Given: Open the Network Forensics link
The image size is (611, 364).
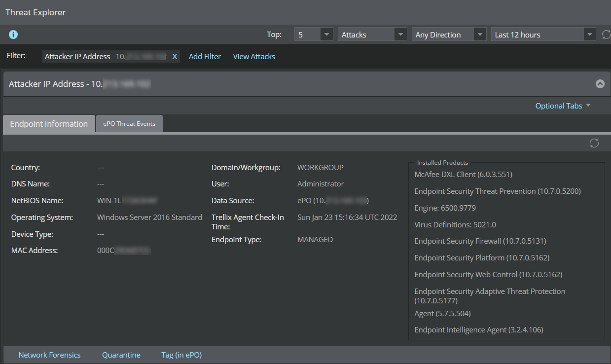Looking at the screenshot, I should 49,355.
